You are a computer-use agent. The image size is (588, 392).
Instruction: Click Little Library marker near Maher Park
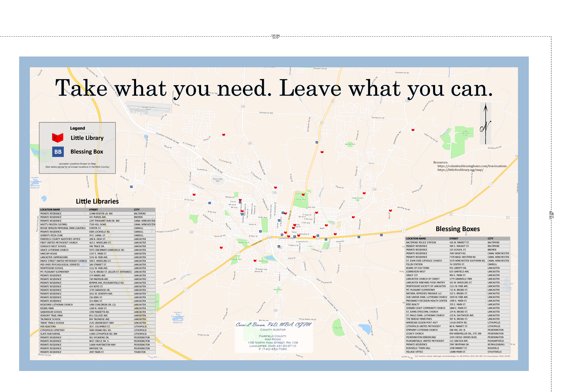click(255, 260)
